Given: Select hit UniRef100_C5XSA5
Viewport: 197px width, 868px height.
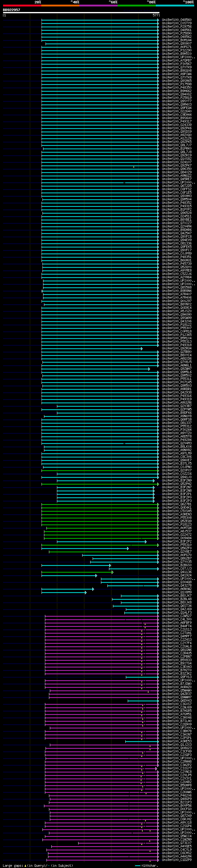Looking at the screenshot, I should (x=176, y=511).
